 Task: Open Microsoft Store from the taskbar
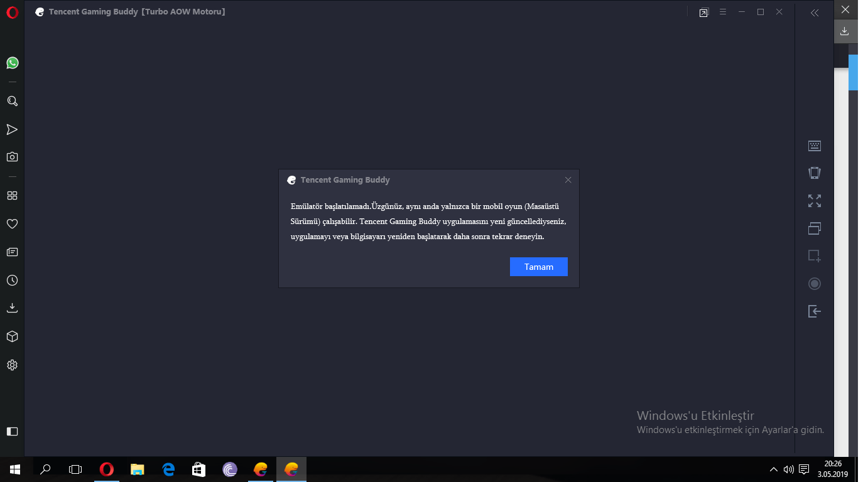pyautogui.click(x=199, y=469)
